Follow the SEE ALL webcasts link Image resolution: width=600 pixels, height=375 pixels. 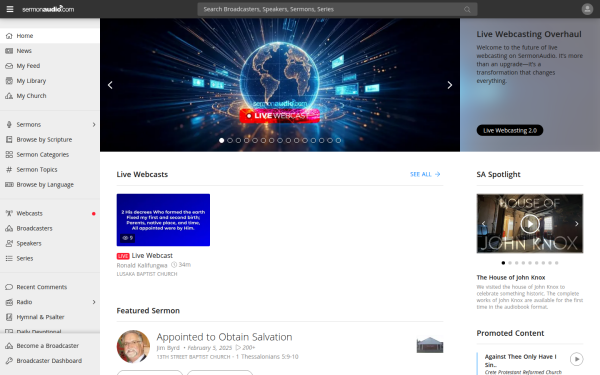(x=425, y=174)
